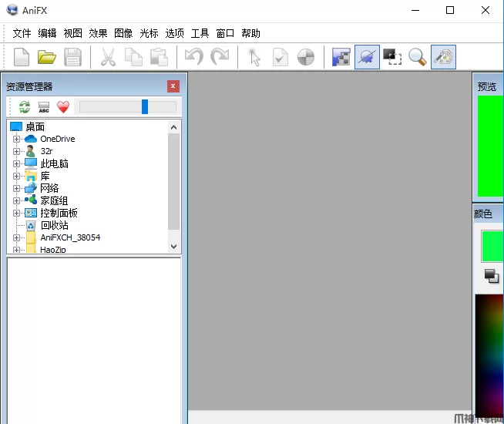Image resolution: width=504 pixels, height=424 pixels.
Task: Close the 资源管理器 panel
Action: (173, 86)
